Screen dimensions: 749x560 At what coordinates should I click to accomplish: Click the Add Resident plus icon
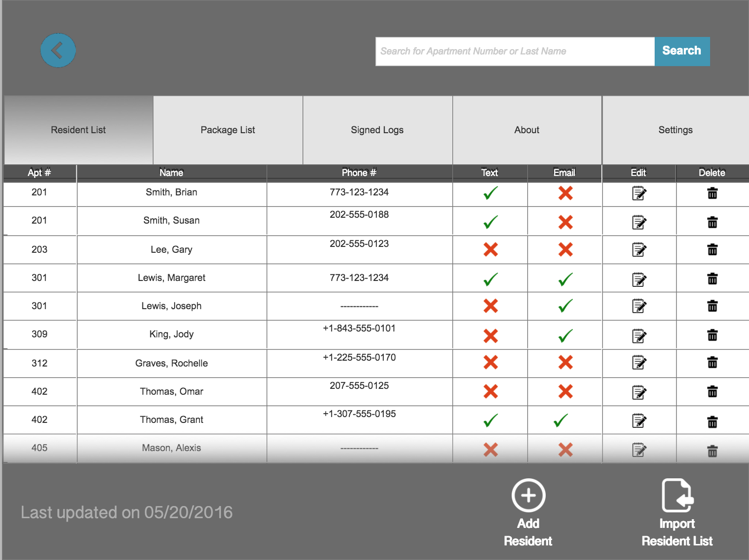pos(528,495)
